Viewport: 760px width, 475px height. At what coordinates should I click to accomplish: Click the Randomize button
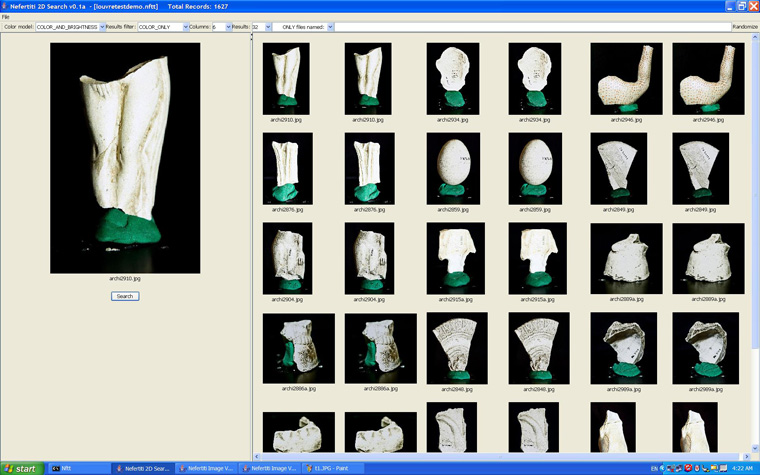(x=745, y=27)
